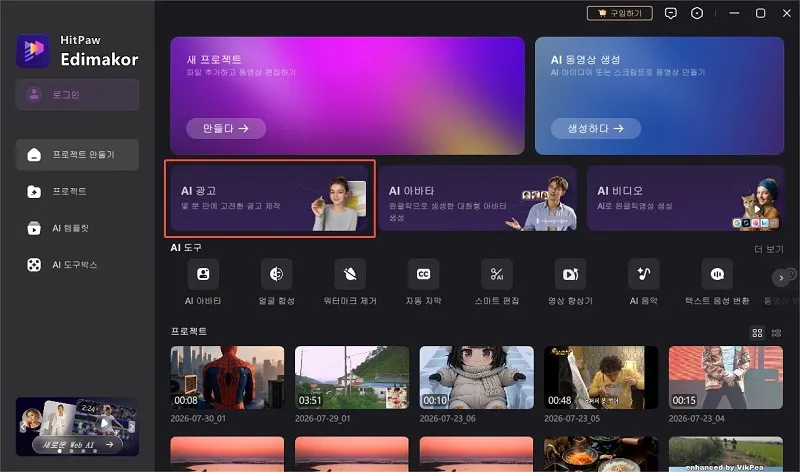Launch the 자동 자막 CC tool

coord(423,274)
